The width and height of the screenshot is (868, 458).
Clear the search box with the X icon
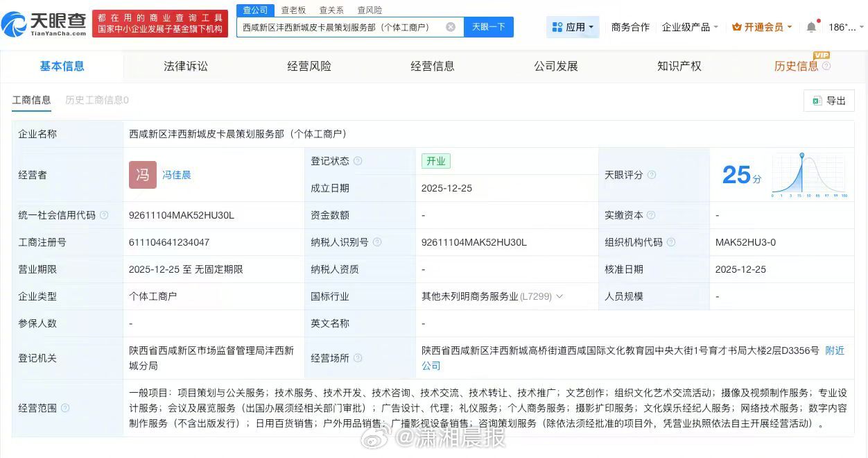click(x=451, y=26)
